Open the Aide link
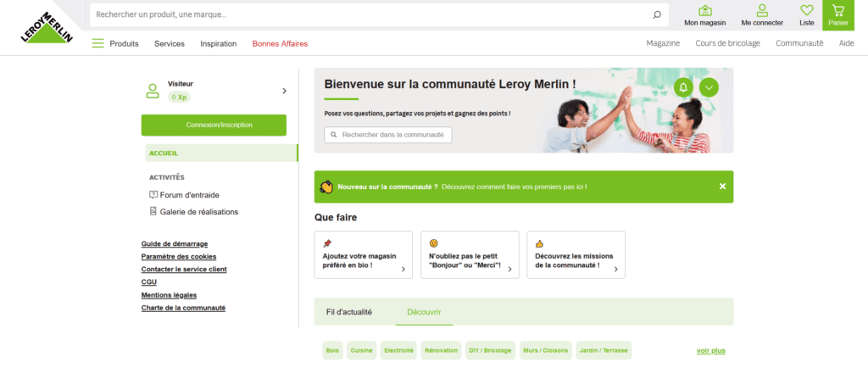868x368 pixels. (x=847, y=44)
